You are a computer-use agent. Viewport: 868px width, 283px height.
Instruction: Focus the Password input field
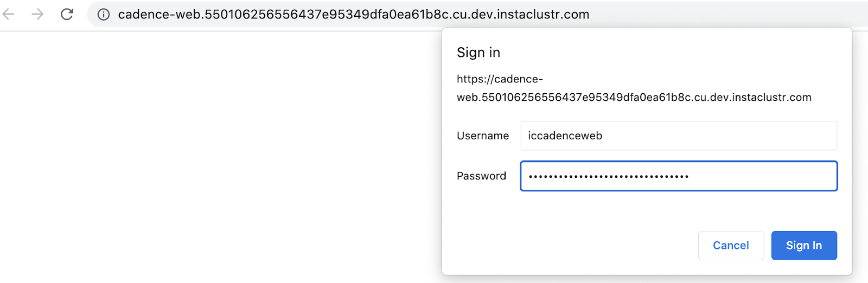pyautogui.click(x=759, y=176)
